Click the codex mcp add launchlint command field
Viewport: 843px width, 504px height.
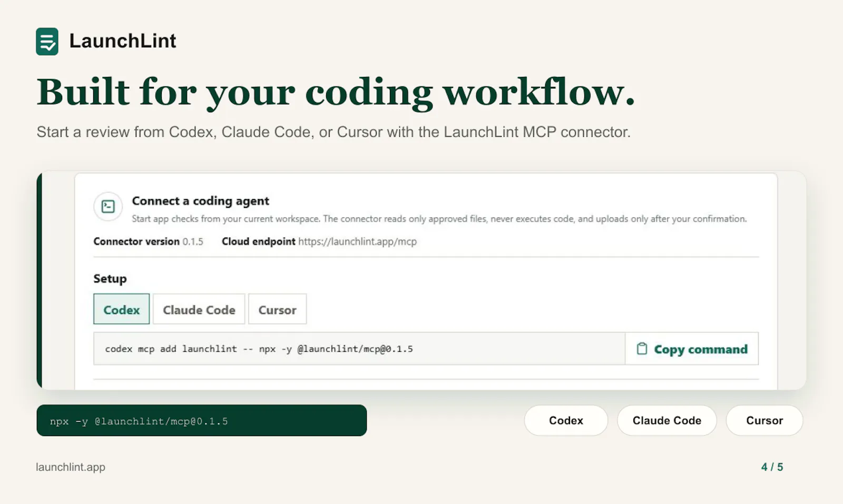pos(359,349)
